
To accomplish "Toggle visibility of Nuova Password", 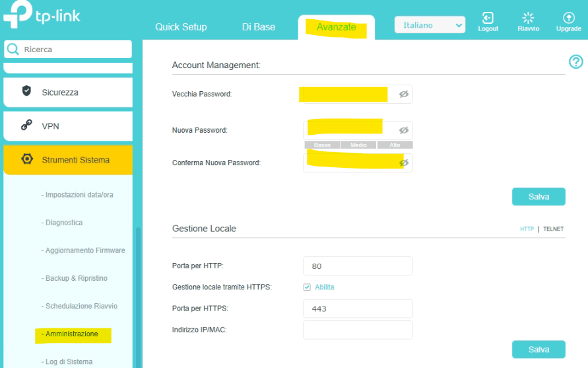I will click(404, 130).
